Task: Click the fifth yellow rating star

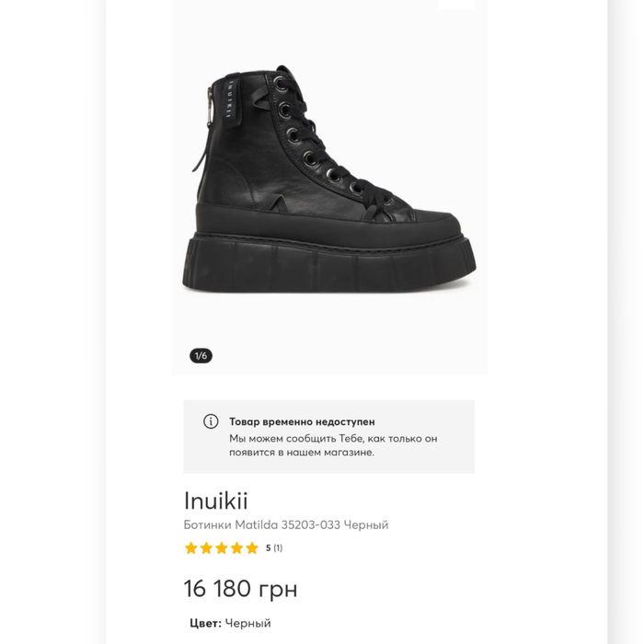Action: point(251,548)
